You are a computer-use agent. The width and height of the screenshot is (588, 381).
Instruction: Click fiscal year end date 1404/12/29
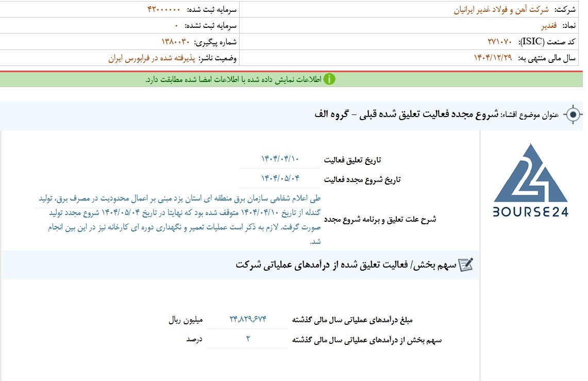click(493, 58)
